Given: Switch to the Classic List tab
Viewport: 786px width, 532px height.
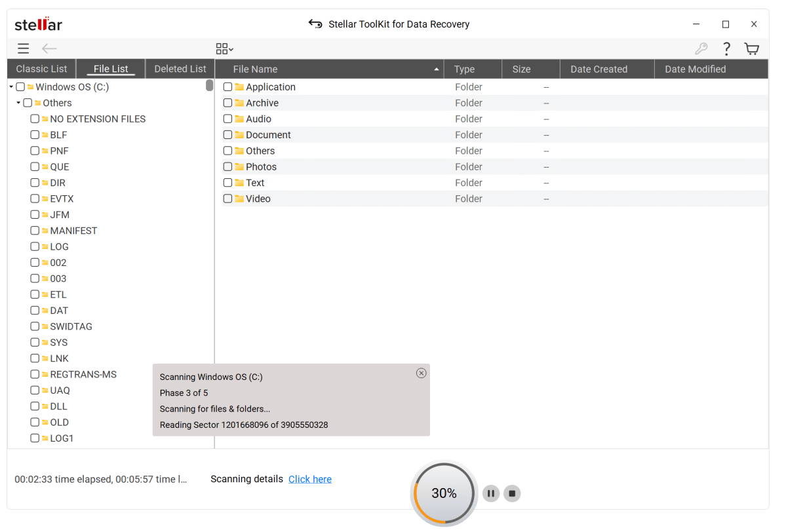Looking at the screenshot, I should pos(41,69).
